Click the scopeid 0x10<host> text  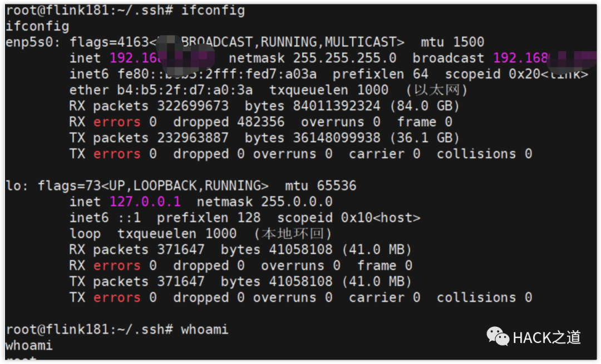[x=348, y=218]
